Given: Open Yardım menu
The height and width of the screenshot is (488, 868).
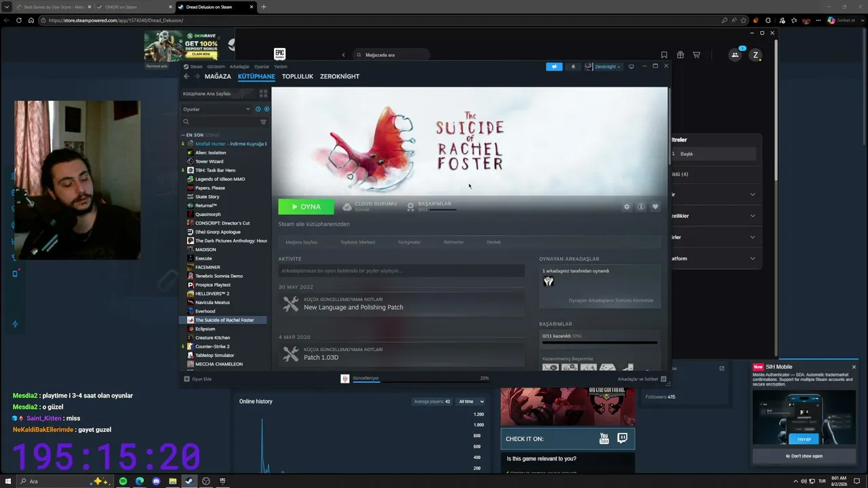Looking at the screenshot, I should [280, 66].
